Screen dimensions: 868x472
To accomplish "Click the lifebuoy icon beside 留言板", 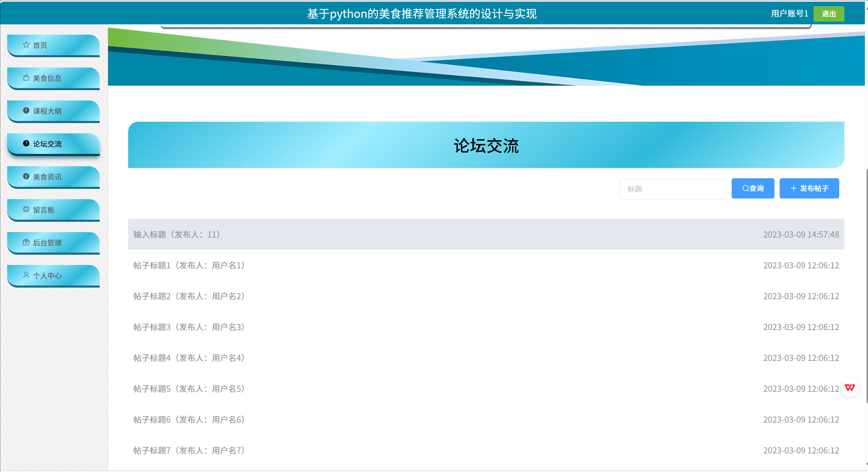I will (x=26, y=209).
